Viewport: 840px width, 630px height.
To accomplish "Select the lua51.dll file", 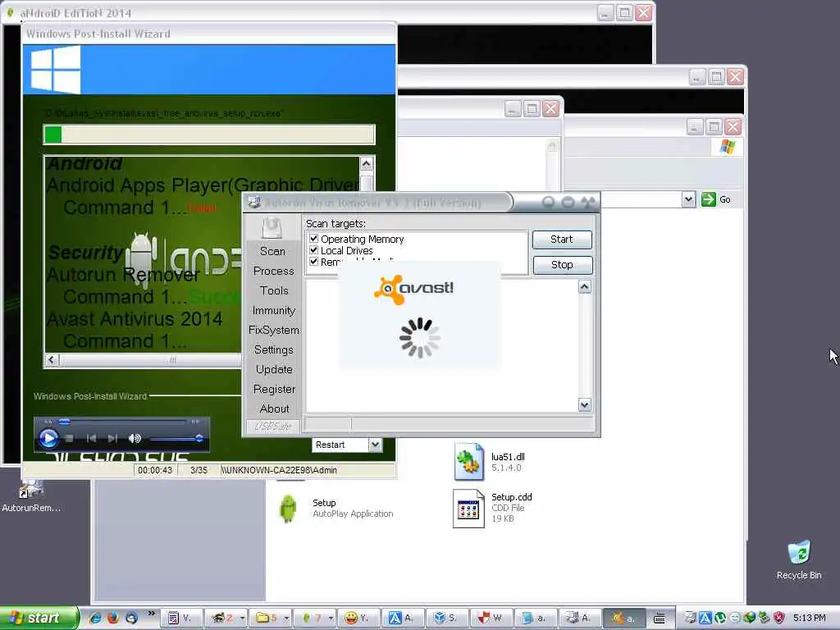I will (x=491, y=461).
